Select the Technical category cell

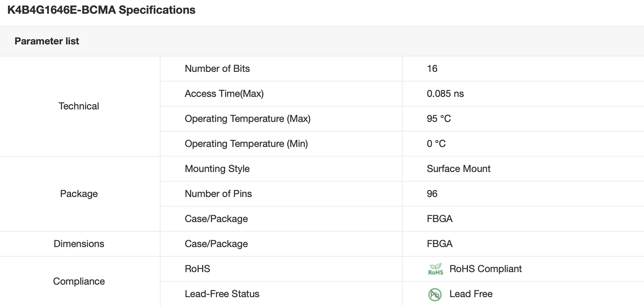coord(79,106)
